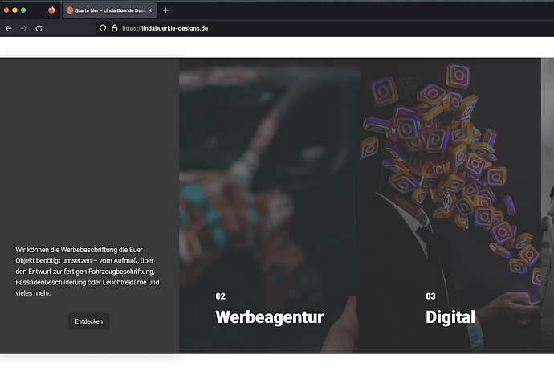554x392 pixels.
Task: Click the Werbebeschriftung description paragraph
Action: 88,272
